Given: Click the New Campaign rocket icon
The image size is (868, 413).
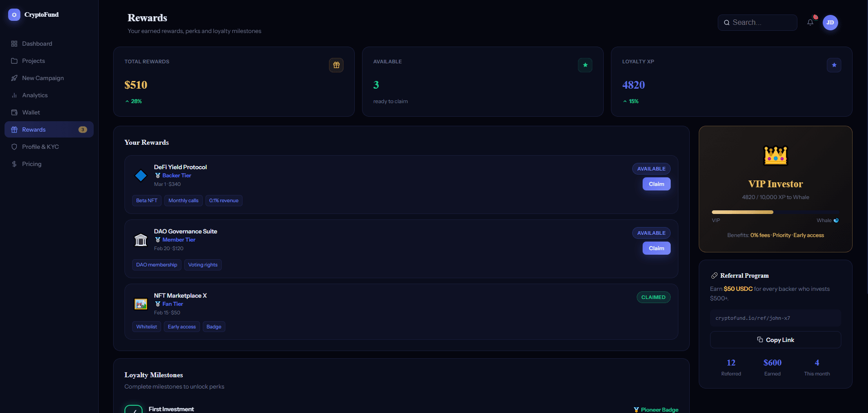Looking at the screenshot, I should pos(14,78).
